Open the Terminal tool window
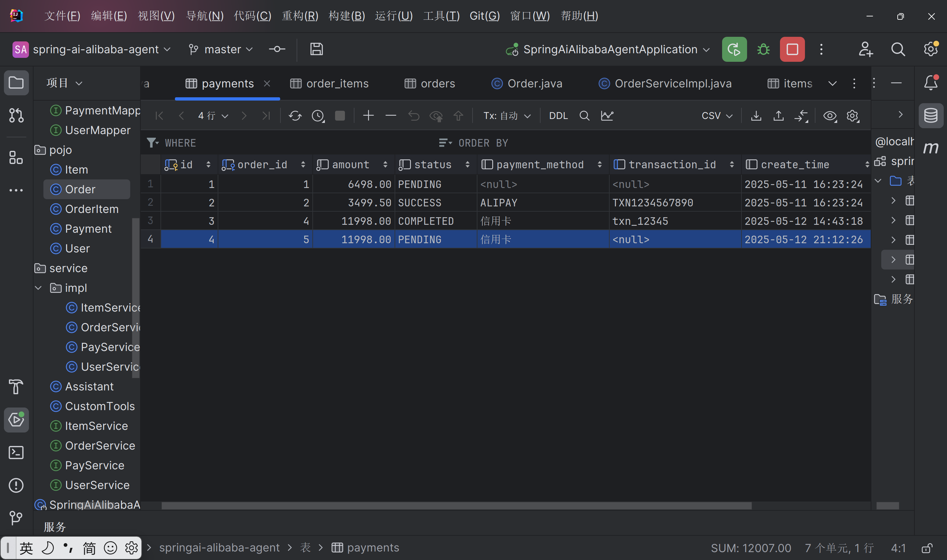The height and width of the screenshot is (560, 947). coord(16,453)
